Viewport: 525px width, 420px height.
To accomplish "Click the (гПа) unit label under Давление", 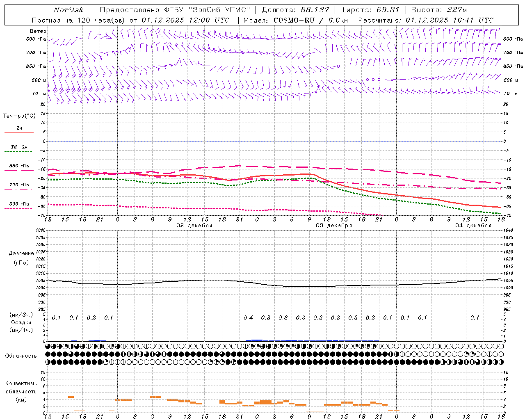I will point(21,262).
